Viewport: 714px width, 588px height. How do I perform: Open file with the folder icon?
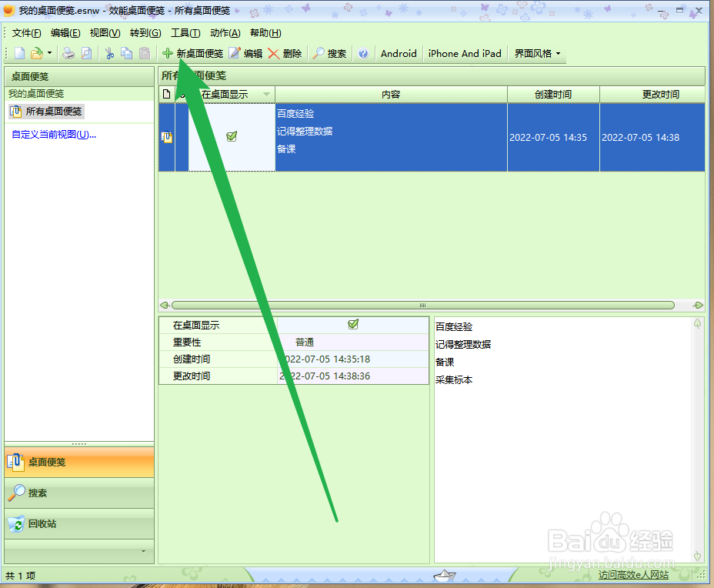point(36,53)
